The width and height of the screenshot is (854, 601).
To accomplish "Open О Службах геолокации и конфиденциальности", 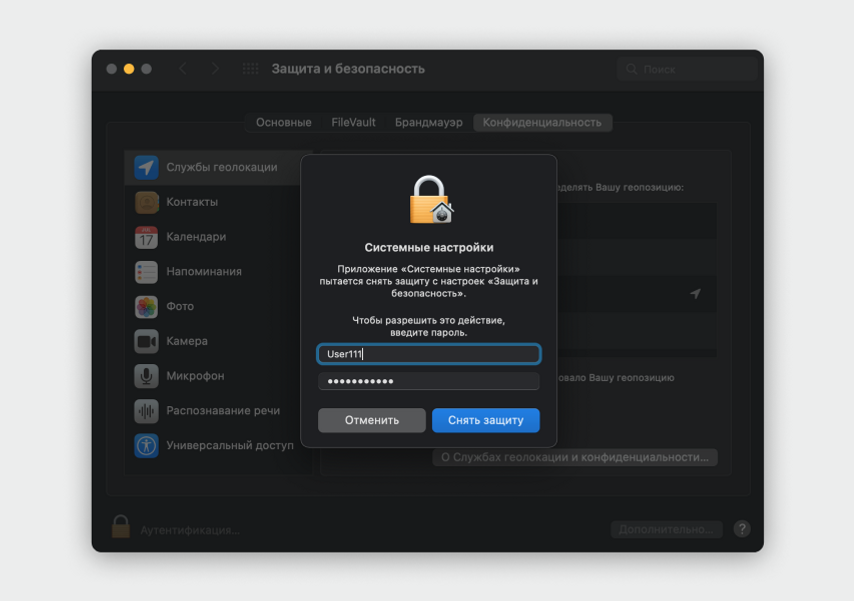I will pyautogui.click(x=575, y=457).
